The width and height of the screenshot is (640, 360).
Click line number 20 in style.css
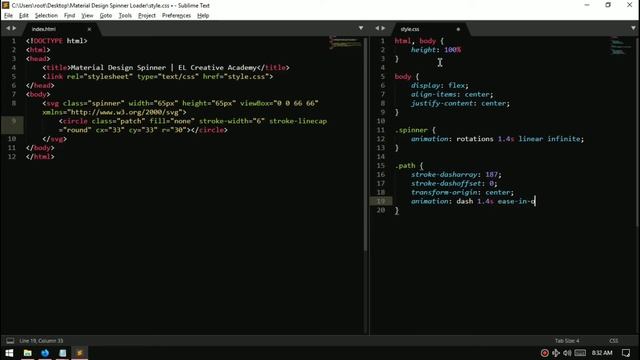pyautogui.click(x=380, y=210)
